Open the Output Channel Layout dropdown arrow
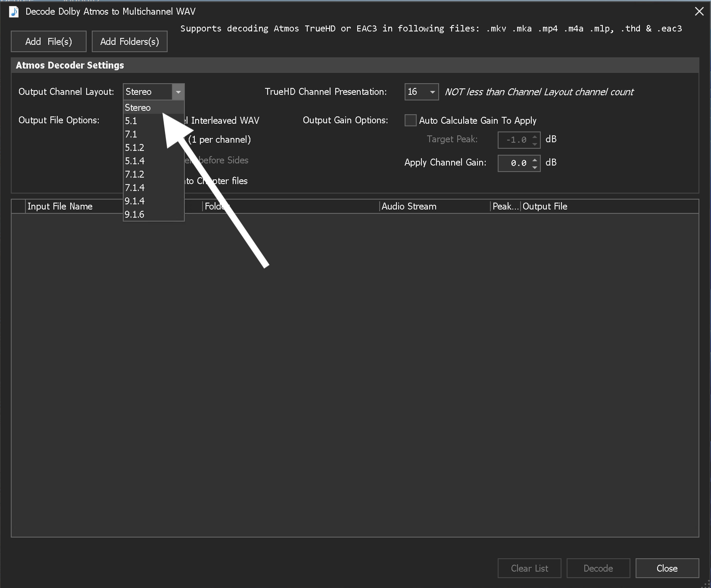This screenshot has width=711, height=588. [x=178, y=92]
